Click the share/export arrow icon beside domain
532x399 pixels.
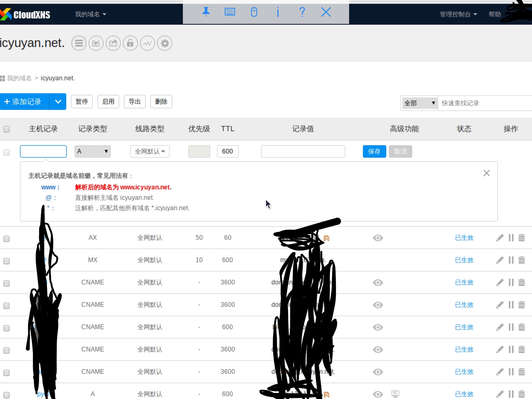(x=113, y=43)
